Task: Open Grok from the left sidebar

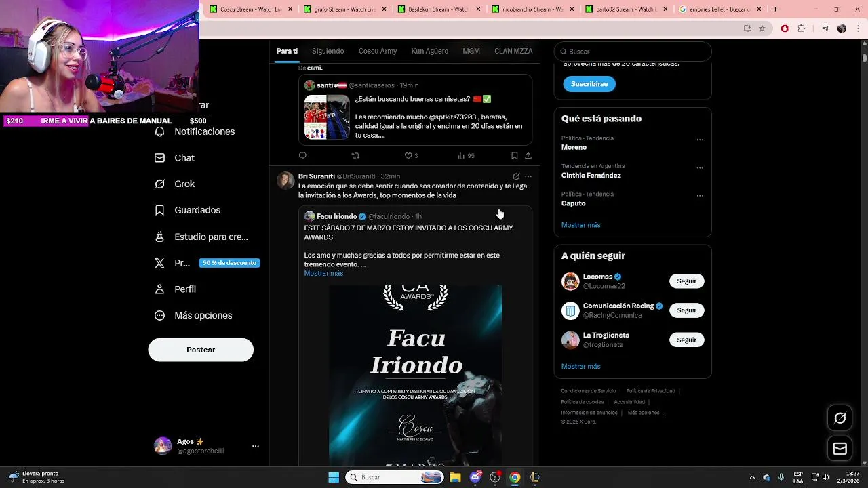Action: tap(175, 184)
